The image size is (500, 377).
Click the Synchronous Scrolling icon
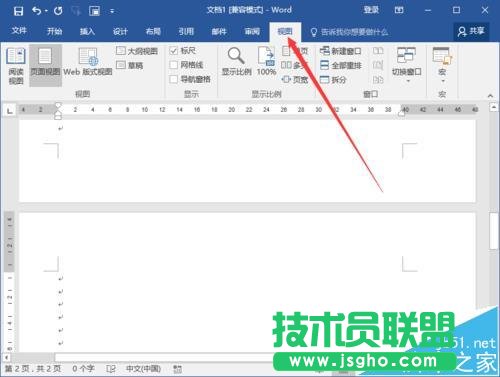tap(378, 65)
